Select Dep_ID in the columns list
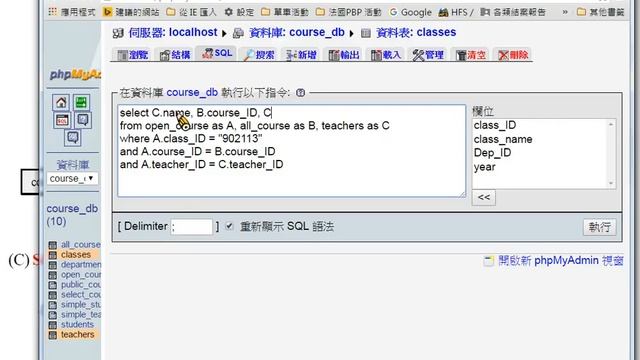The width and height of the screenshot is (640, 360). click(x=492, y=153)
